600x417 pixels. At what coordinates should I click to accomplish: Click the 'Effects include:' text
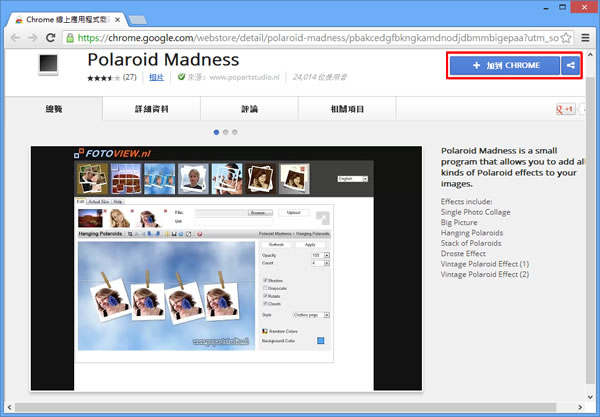[x=466, y=202]
